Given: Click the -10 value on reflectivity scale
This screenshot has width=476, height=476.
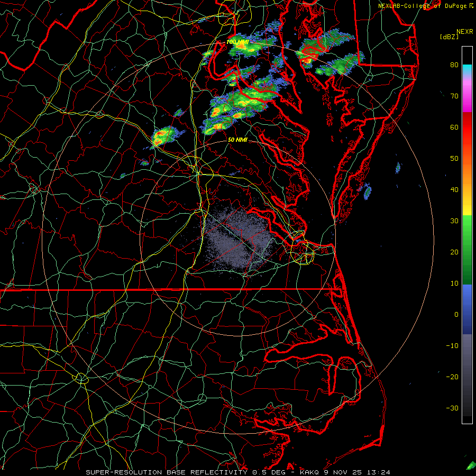Looking at the screenshot, I should pos(452,346).
